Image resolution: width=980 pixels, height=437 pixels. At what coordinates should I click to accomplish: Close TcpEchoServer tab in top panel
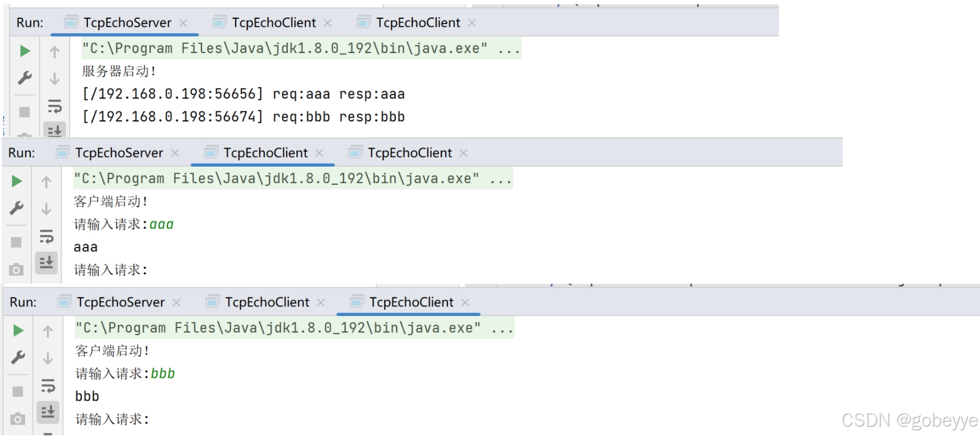point(183,23)
